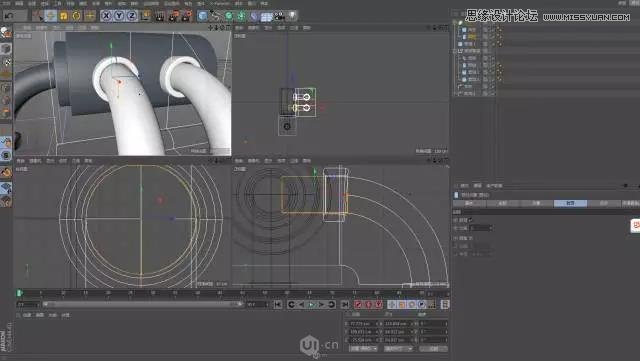
Task: Click the purple Deformer icon
Action: tap(254, 16)
